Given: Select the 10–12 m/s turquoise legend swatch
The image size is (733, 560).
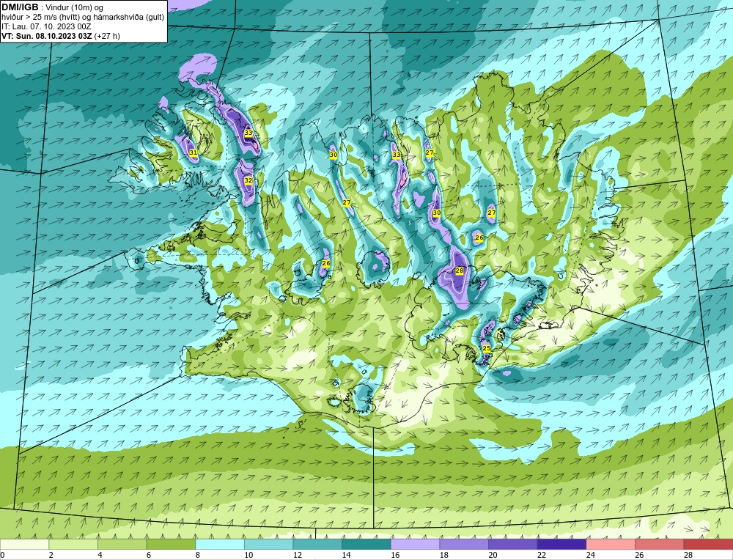Looking at the screenshot, I should 268,544.
